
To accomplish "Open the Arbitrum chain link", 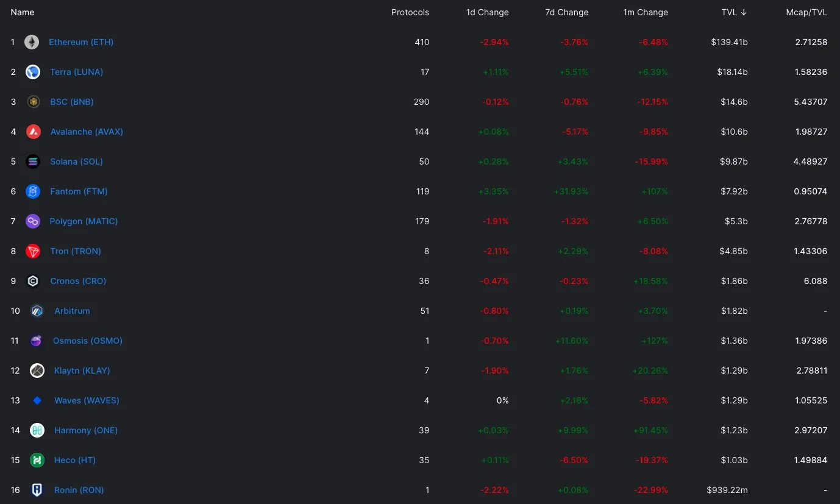I will (72, 311).
